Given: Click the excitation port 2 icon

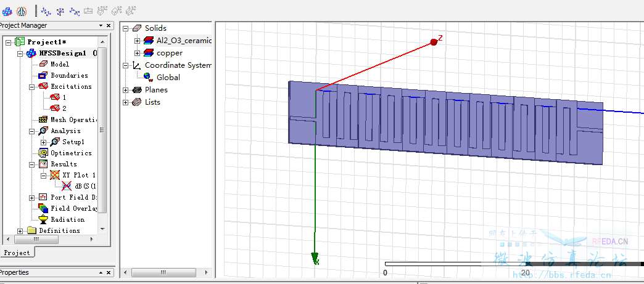Looking at the screenshot, I should (55, 108).
